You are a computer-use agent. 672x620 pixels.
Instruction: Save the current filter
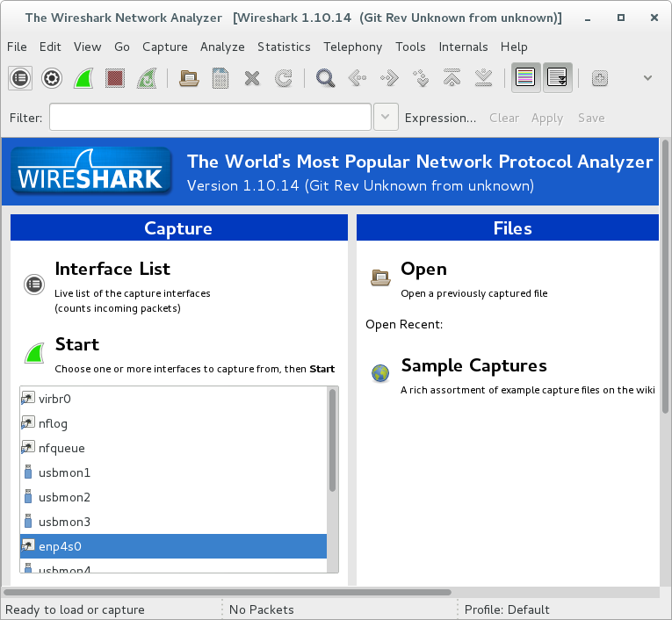[591, 118]
